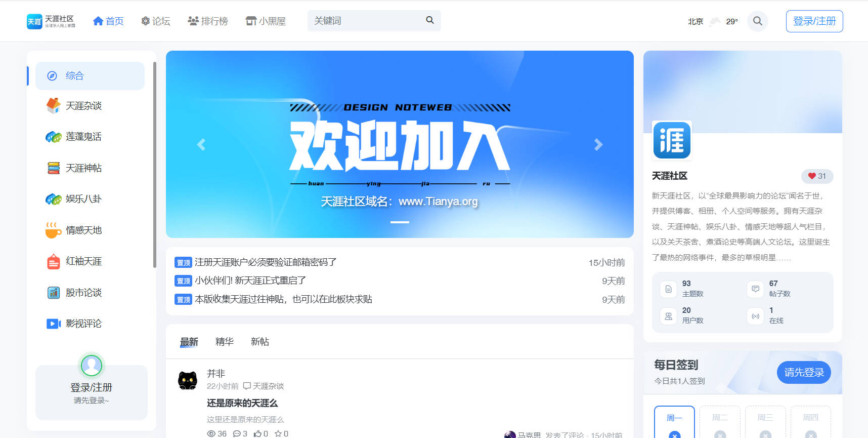Click the 周一 sign-in day box
The height and width of the screenshot is (438, 868).
point(674,422)
